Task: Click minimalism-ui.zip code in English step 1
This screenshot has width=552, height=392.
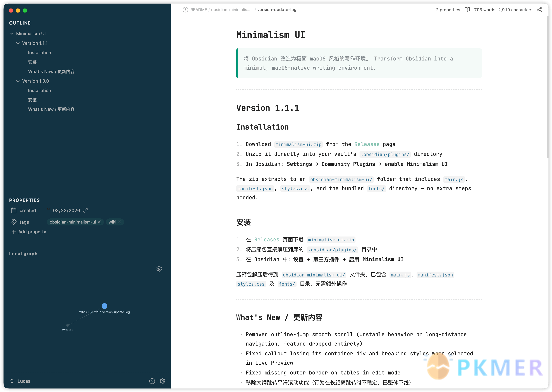Action: (x=298, y=144)
